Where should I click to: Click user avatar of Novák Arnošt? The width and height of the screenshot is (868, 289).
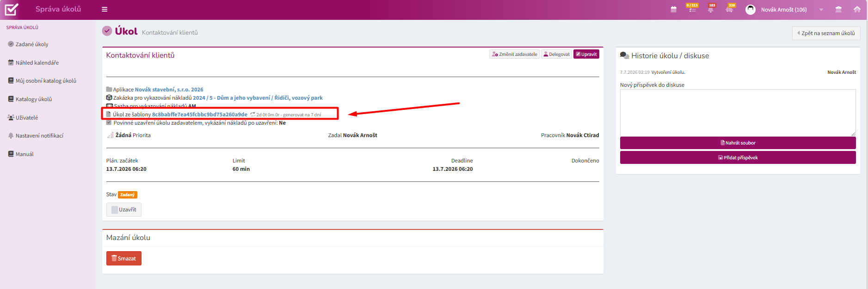click(x=751, y=9)
